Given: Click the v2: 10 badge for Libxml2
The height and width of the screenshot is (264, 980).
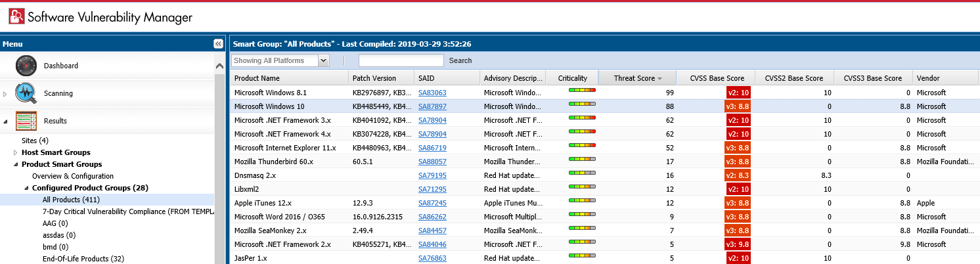Looking at the screenshot, I should click(738, 189).
